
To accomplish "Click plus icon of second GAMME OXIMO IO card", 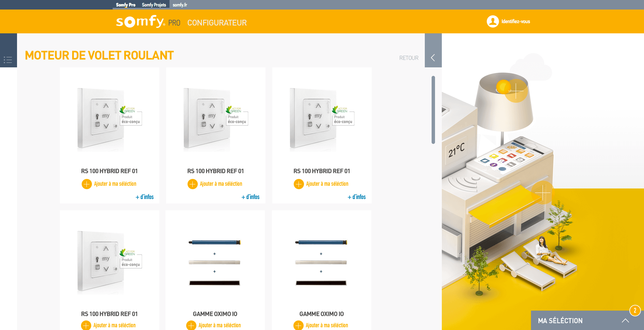I will coord(299,326).
